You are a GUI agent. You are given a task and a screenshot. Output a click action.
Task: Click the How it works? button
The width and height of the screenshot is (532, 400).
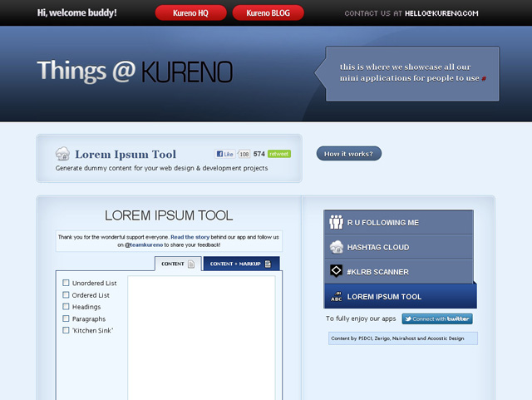[349, 154]
